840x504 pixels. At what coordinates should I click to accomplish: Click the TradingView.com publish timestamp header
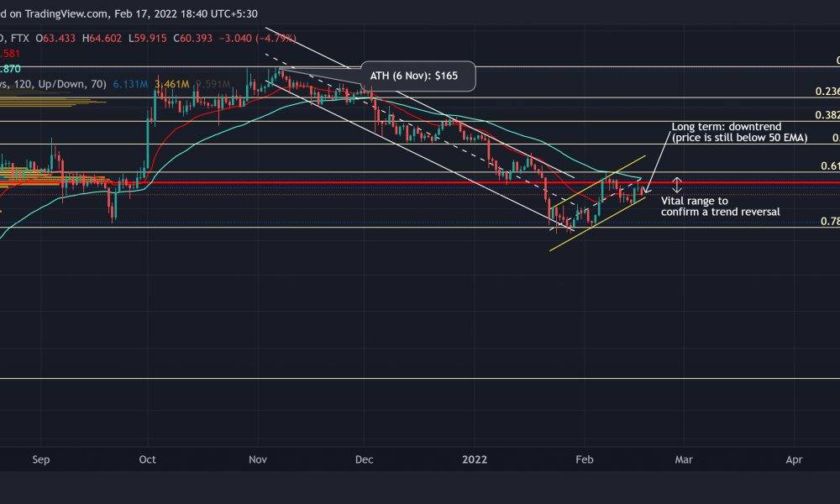click(129, 14)
